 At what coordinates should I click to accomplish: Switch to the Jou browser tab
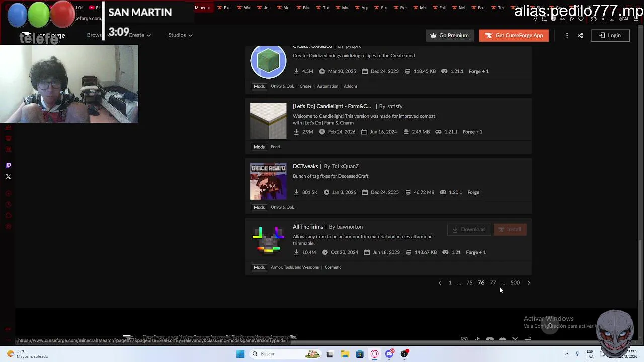pos(263,8)
